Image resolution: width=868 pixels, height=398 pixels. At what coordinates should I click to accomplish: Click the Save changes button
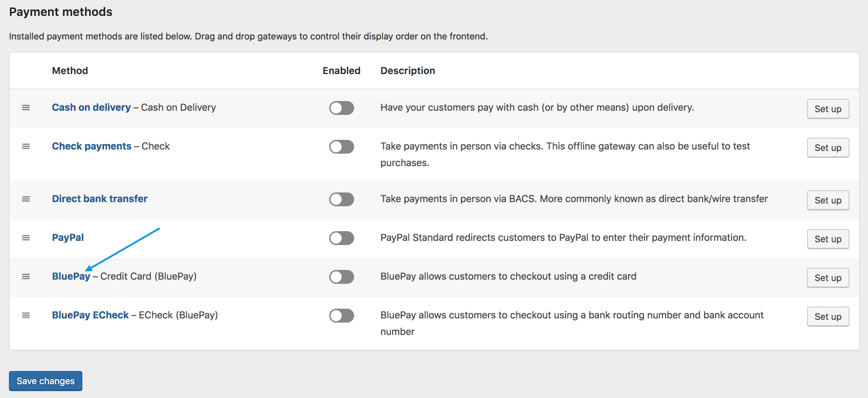point(45,381)
